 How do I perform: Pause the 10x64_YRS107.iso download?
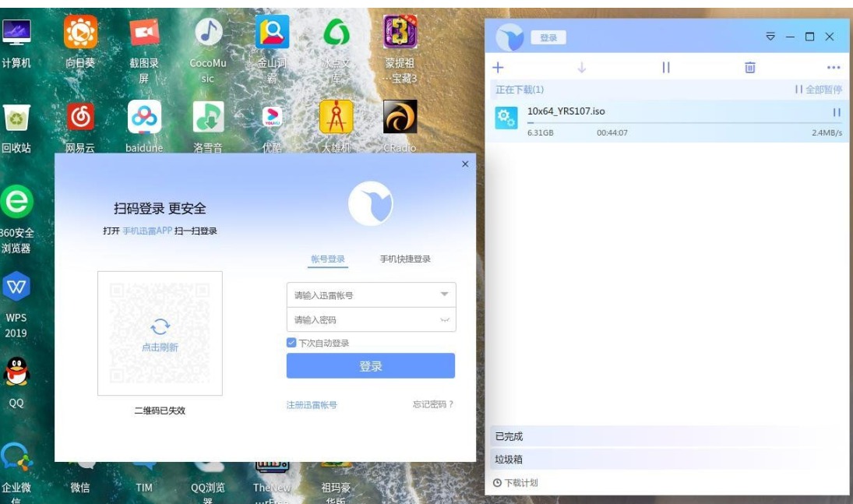837,112
